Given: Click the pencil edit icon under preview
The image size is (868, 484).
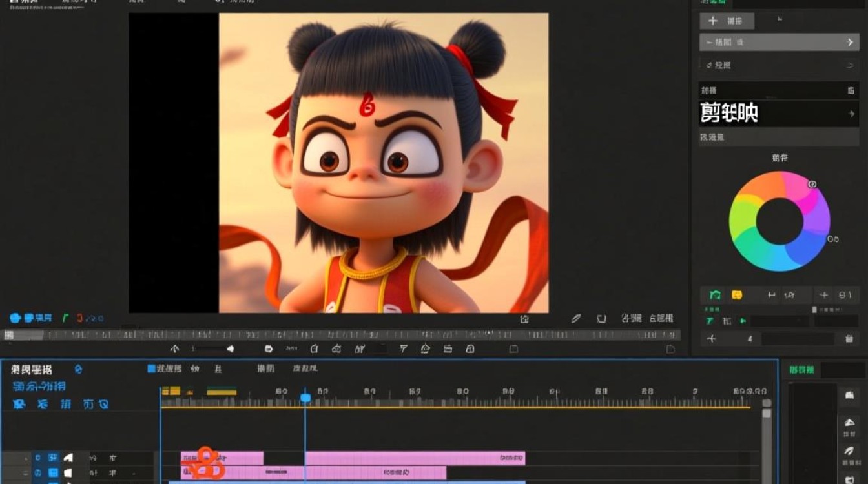Looking at the screenshot, I should coord(576,318).
